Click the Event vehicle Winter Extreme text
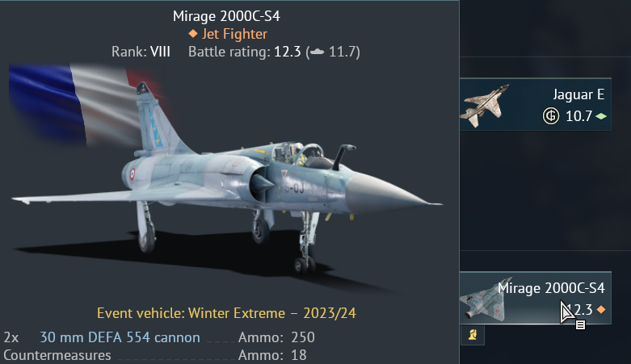Screen dimensions: 631x364 click(x=226, y=313)
